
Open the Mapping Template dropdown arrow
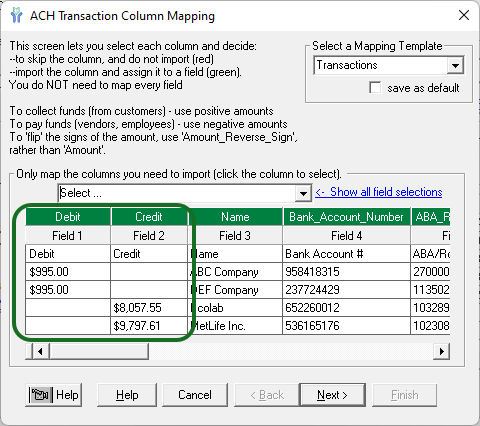click(455, 65)
